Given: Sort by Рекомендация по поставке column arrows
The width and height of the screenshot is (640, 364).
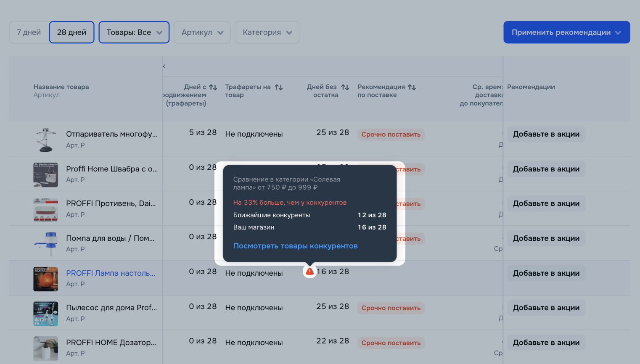Looking at the screenshot, I should click(x=412, y=87).
